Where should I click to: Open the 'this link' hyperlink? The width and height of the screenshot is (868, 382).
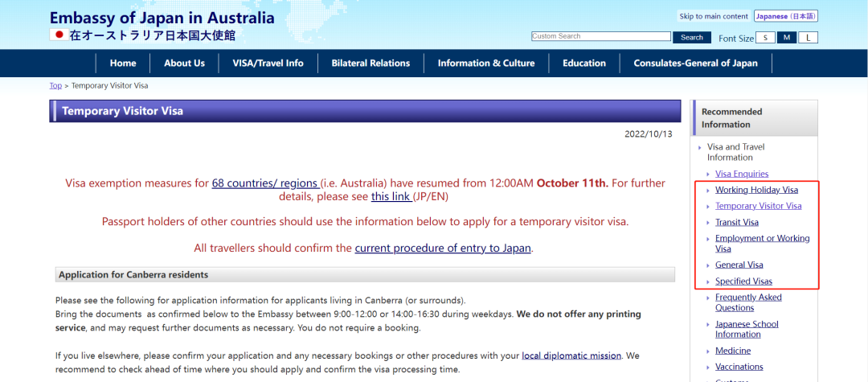point(391,196)
